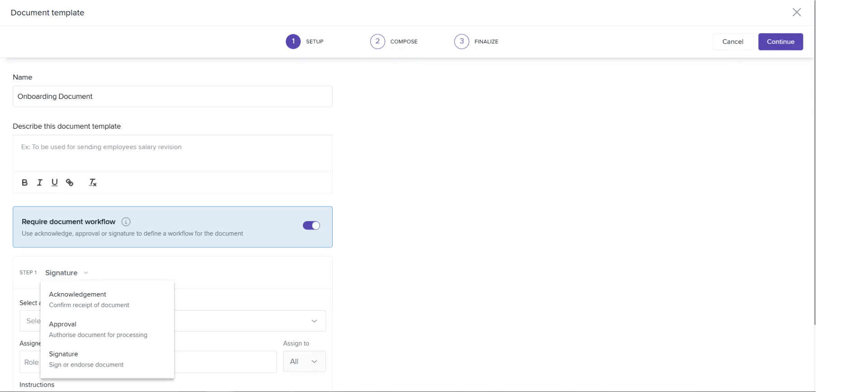
Task: Pick Signature option in the dropdown list
Action: click(x=64, y=359)
